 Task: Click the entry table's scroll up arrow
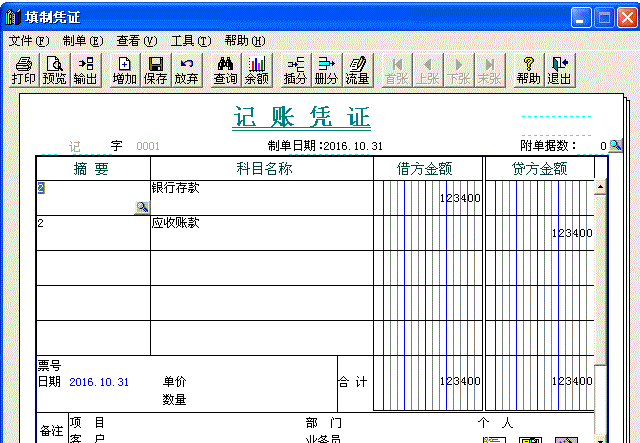[601, 187]
